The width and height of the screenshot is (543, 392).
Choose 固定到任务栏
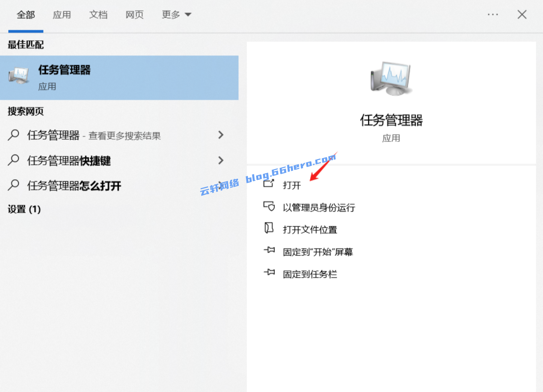pyautogui.click(x=310, y=274)
